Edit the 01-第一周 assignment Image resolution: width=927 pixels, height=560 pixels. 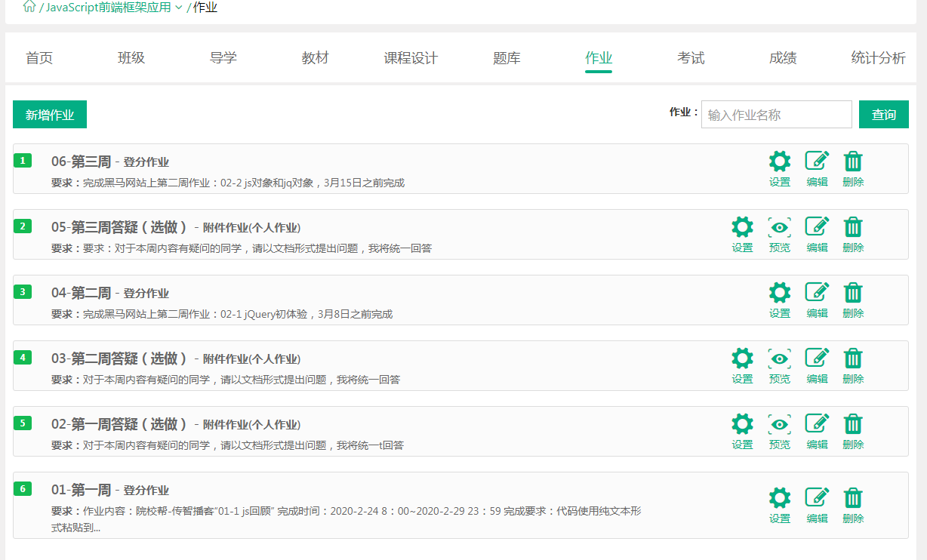coord(817,505)
